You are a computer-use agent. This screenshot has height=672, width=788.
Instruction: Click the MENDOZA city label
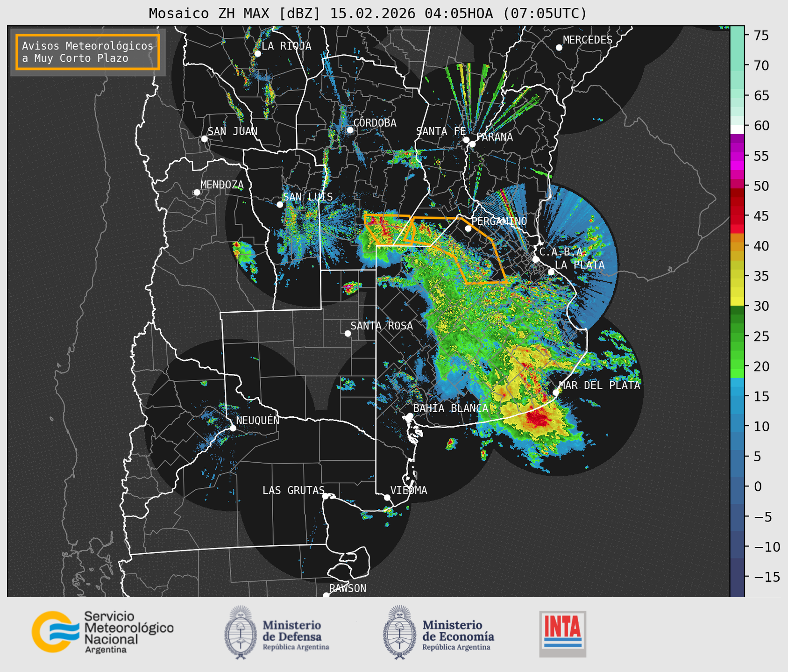coord(222,185)
